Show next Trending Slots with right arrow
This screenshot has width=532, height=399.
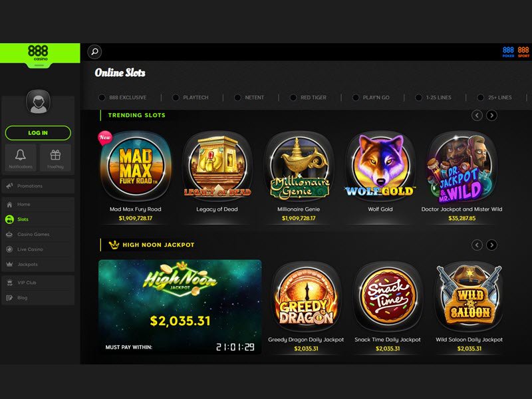[x=491, y=115]
